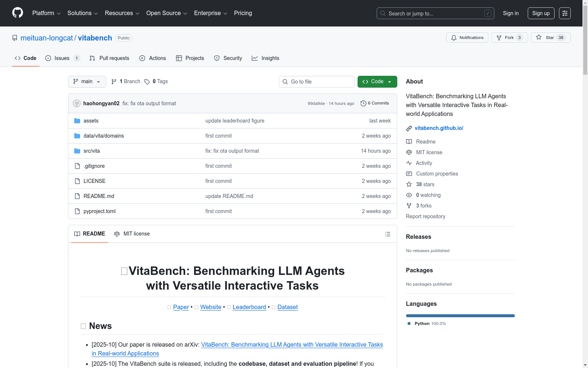The image size is (588, 368).
Task: Open the Insights tab
Action: coord(265,58)
